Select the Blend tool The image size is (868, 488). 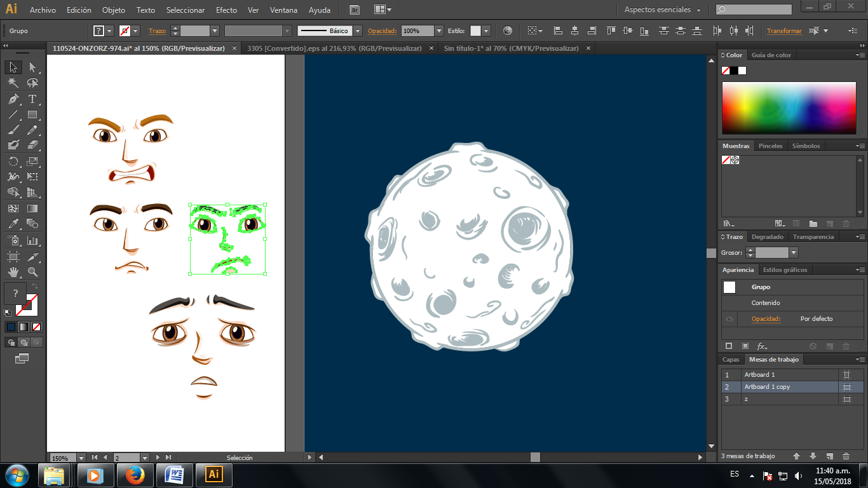pos(32,224)
